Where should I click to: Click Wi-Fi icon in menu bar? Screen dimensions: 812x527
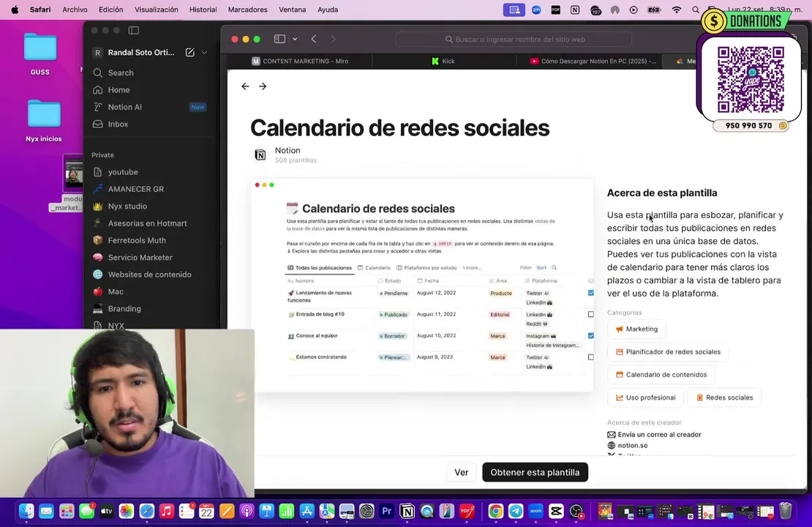[x=677, y=10]
